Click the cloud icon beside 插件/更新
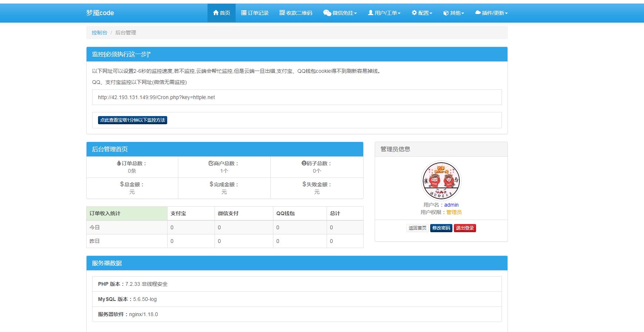Image resolution: width=644 pixels, height=332 pixels. point(478,13)
